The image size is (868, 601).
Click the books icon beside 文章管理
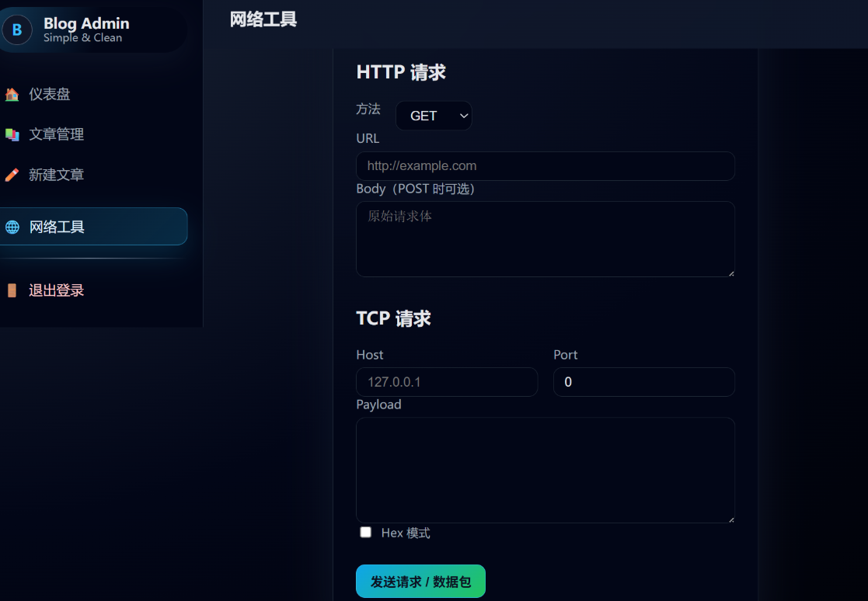pos(12,135)
